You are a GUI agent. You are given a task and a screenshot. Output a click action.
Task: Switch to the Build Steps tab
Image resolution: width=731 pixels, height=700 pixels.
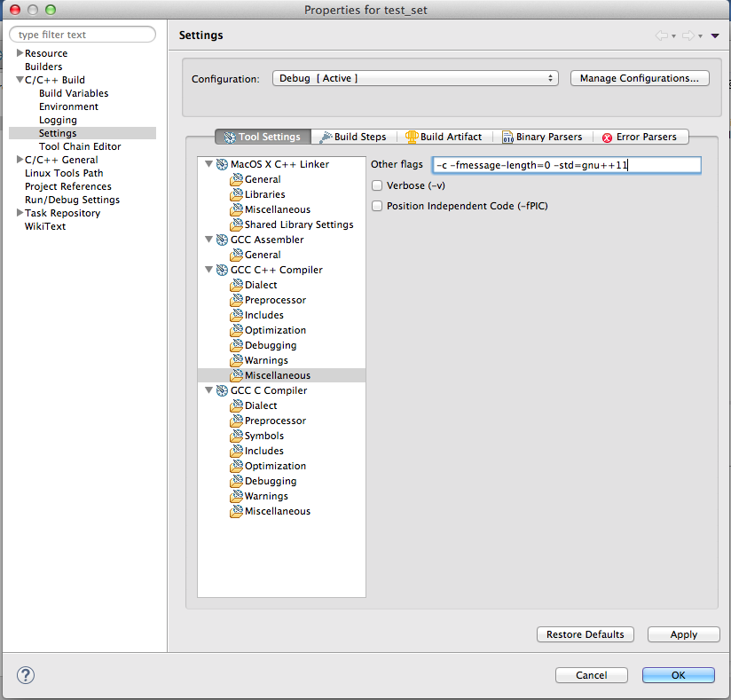click(x=353, y=137)
